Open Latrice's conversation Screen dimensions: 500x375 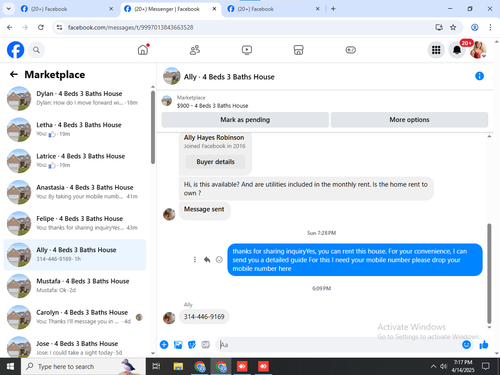click(x=75, y=161)
